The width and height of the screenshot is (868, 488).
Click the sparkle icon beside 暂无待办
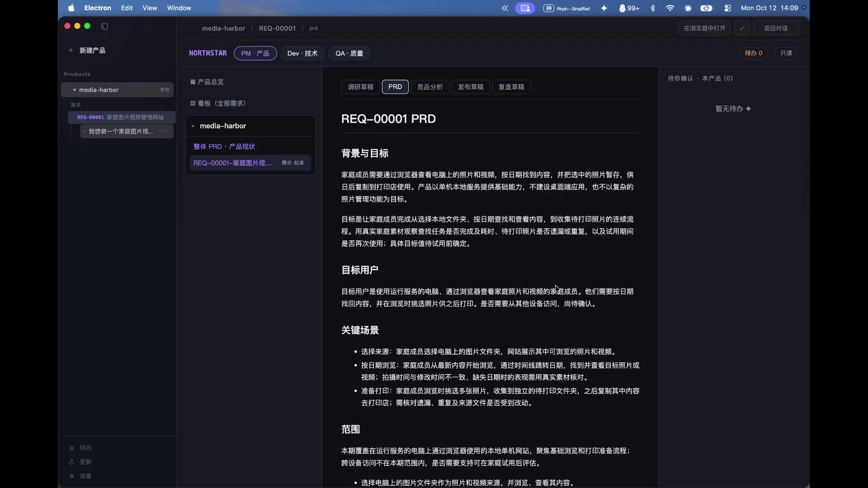click(749, 109)
